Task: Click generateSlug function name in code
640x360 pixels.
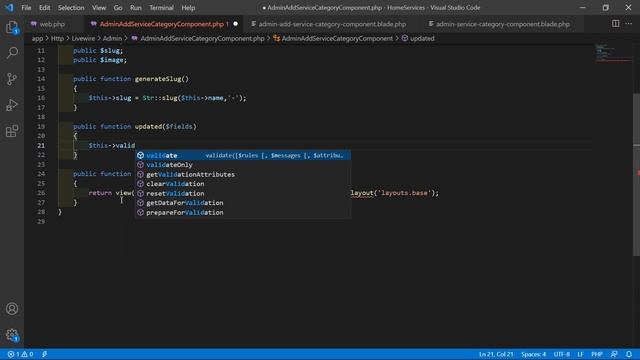Action: [x=158, y=79]
